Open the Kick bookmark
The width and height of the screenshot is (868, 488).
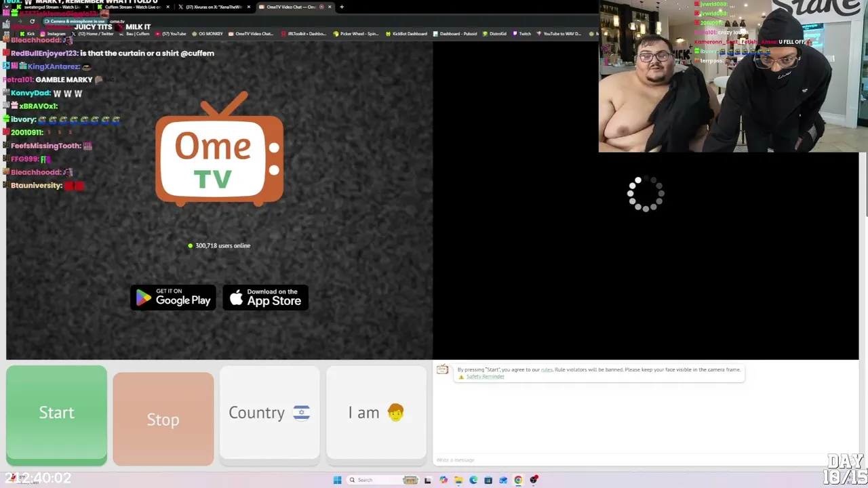click(28, 34)
